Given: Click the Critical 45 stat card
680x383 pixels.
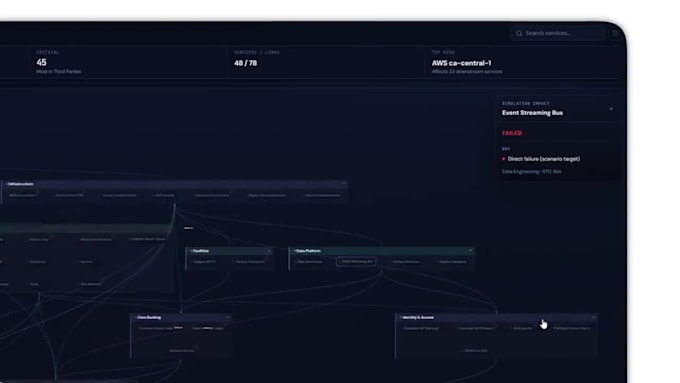Looking at the screenshot, I should coord(128,62).
